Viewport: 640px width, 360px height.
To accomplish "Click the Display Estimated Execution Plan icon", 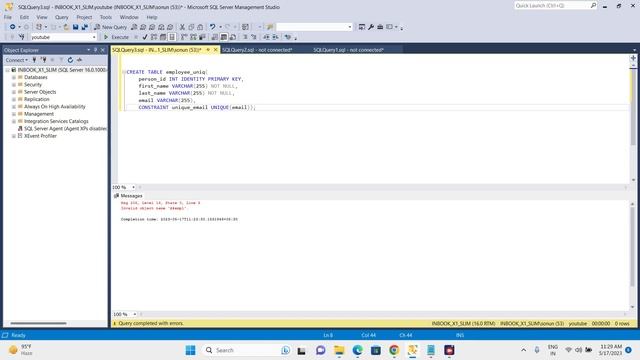I will [x=153, y=37].
